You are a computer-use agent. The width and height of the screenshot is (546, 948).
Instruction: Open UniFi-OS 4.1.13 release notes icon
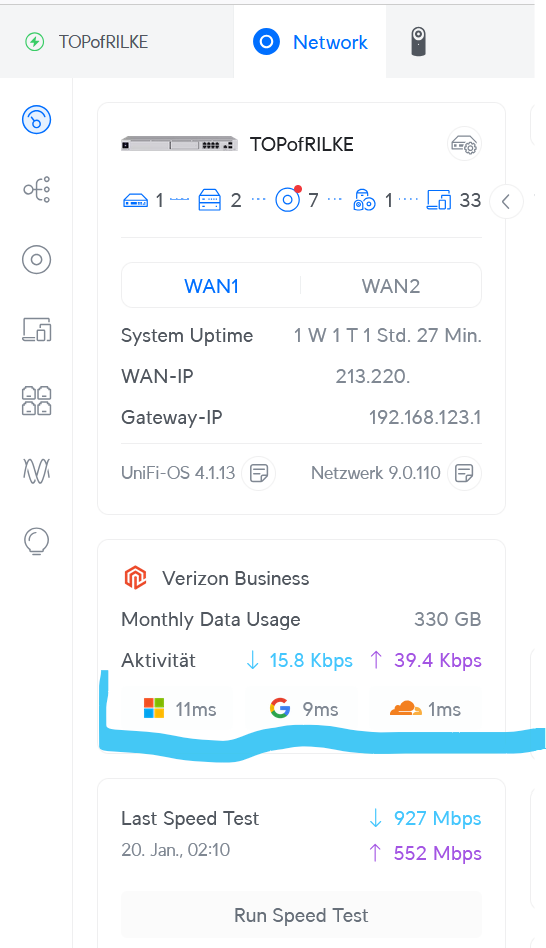(x=259, y=473)
